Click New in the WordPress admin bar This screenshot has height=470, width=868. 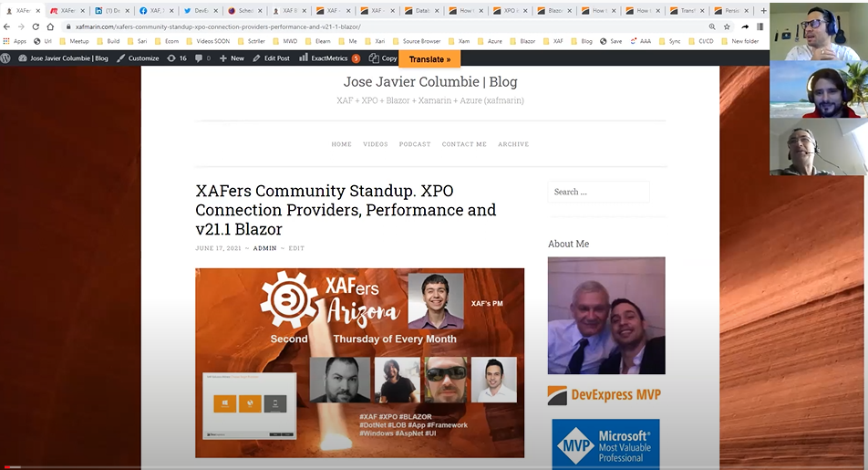click(232, 58)
